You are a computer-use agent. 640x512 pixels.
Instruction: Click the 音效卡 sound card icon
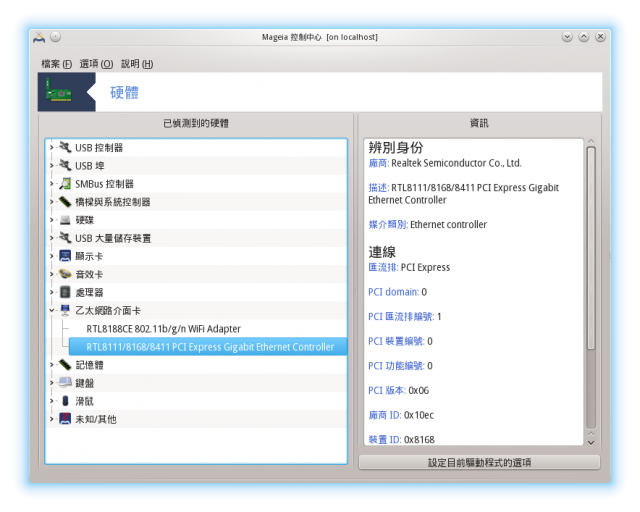coord(65,274)
